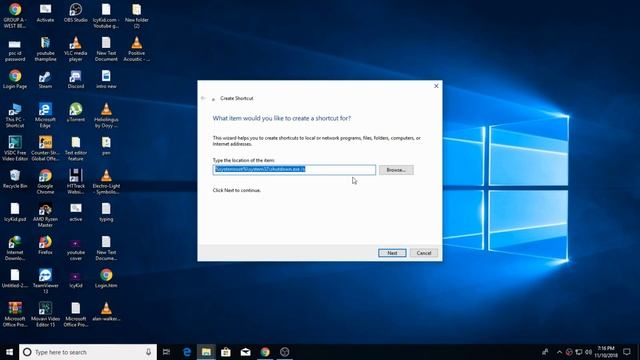Open Chrome from the taskbar
The image size is (640, 360).
coord(265,352)
